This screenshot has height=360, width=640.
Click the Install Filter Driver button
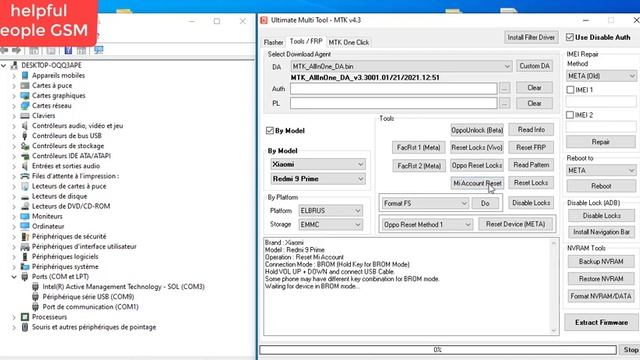pyautogui.click(x=531, y=38)
